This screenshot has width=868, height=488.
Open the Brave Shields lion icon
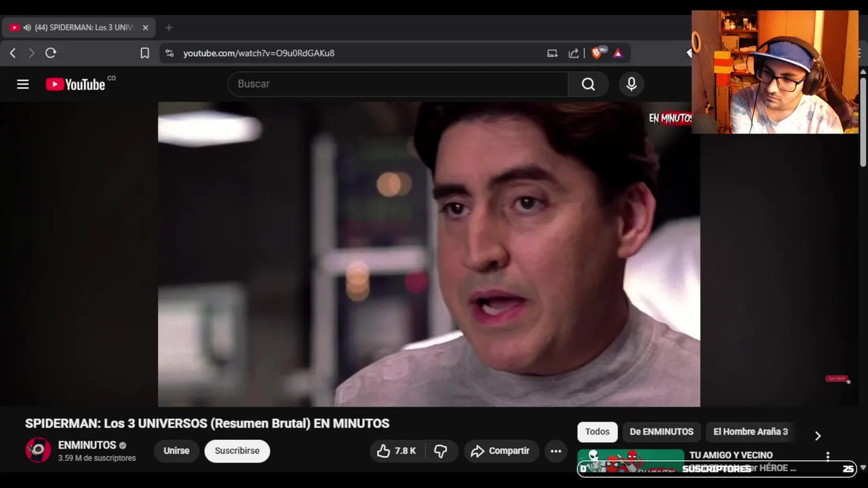597,53
